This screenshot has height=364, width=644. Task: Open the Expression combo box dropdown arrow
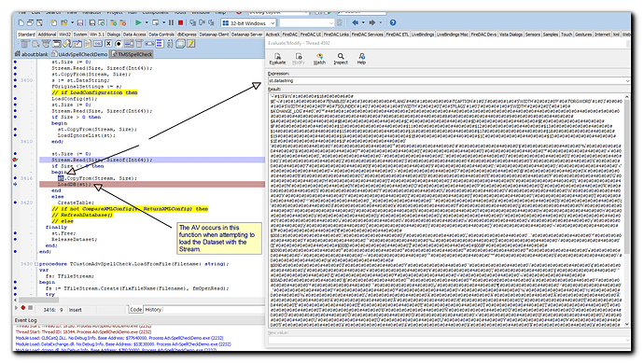point(627,81)
